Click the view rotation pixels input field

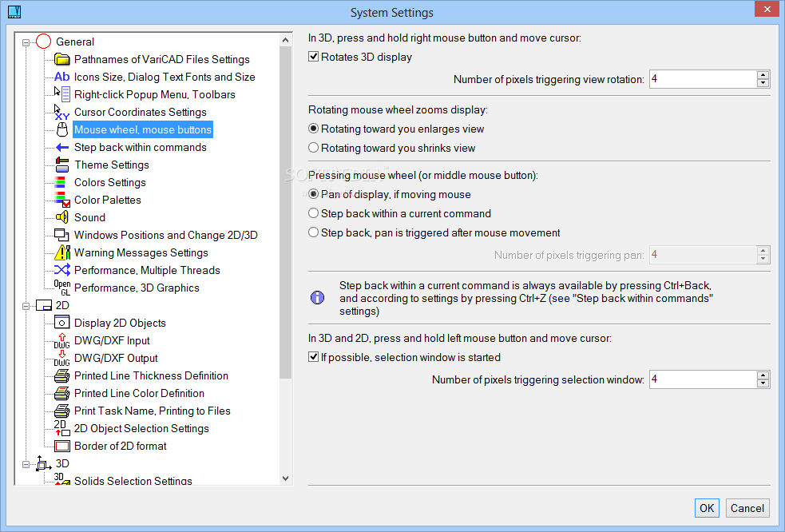703,79
